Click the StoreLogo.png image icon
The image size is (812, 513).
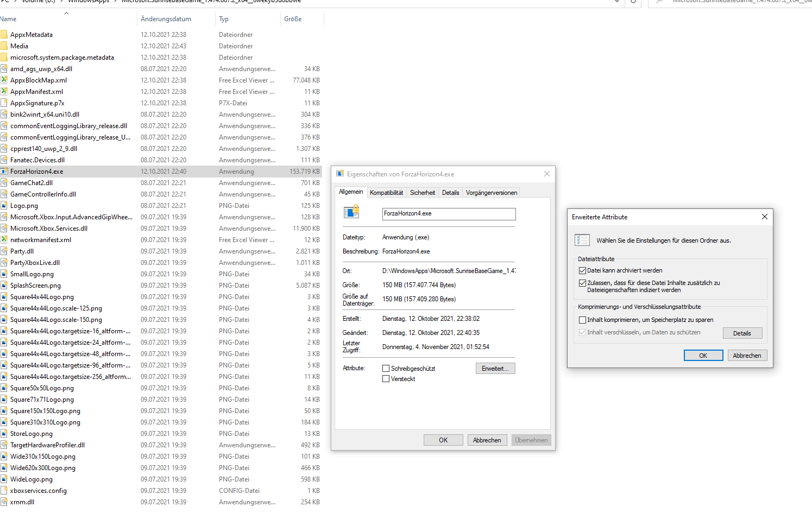pyautogui.click(x=4, y=434)
